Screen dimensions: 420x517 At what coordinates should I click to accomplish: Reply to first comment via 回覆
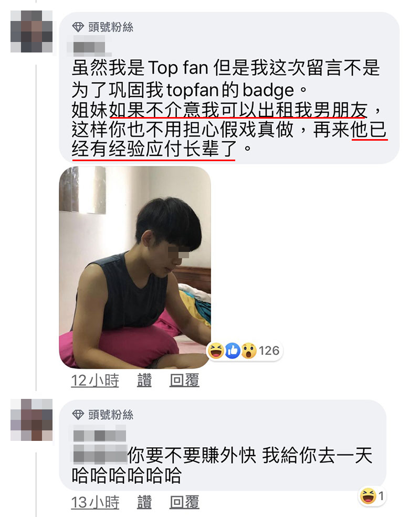(x=184, y=380)
